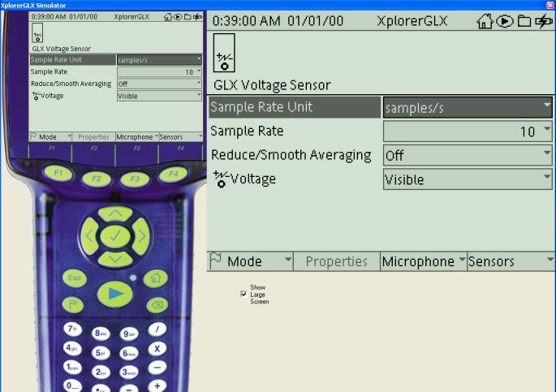Click the flag key on the handheld keypad
The image size is (556, 392).
pyautogui.click(x=73, y=304)
